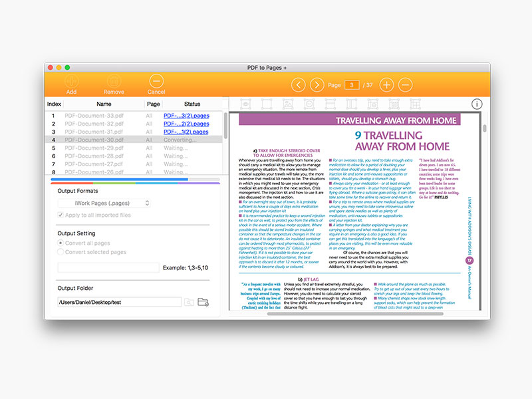The image size is (532, 399).
Task: Click the file list vertical scrollbar
Action: click(x=225, y=126)
